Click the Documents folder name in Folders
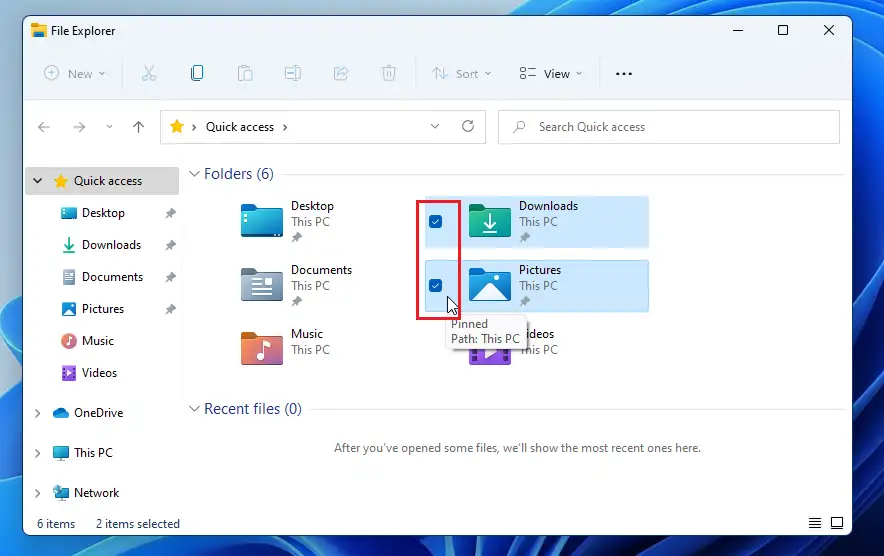The width and height of the screenshot is (884, 556). click(x=321, y=270)
